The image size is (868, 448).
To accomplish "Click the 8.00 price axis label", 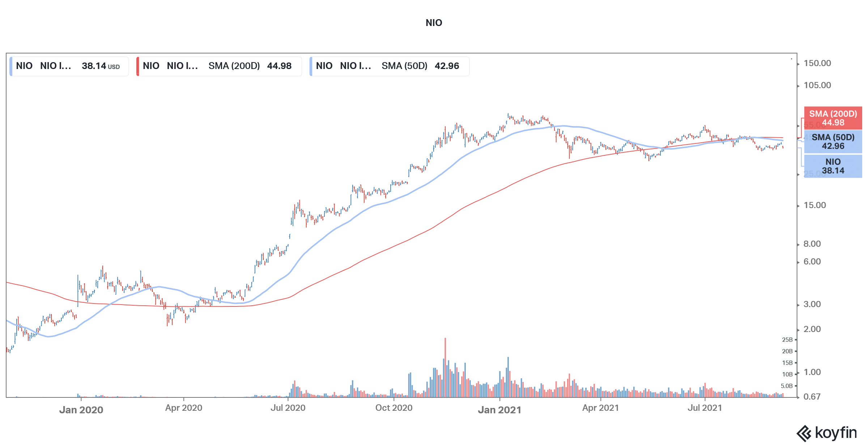I will 812,244.
